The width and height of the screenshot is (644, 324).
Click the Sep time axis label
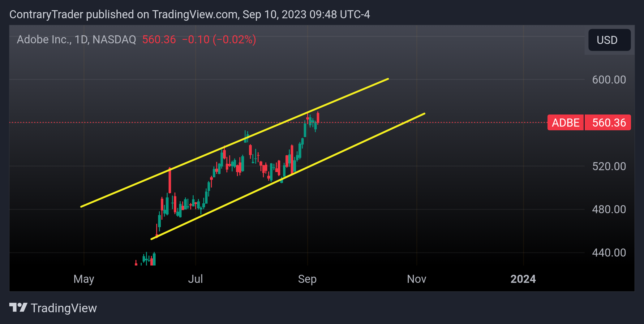click(x=307, y=279)
